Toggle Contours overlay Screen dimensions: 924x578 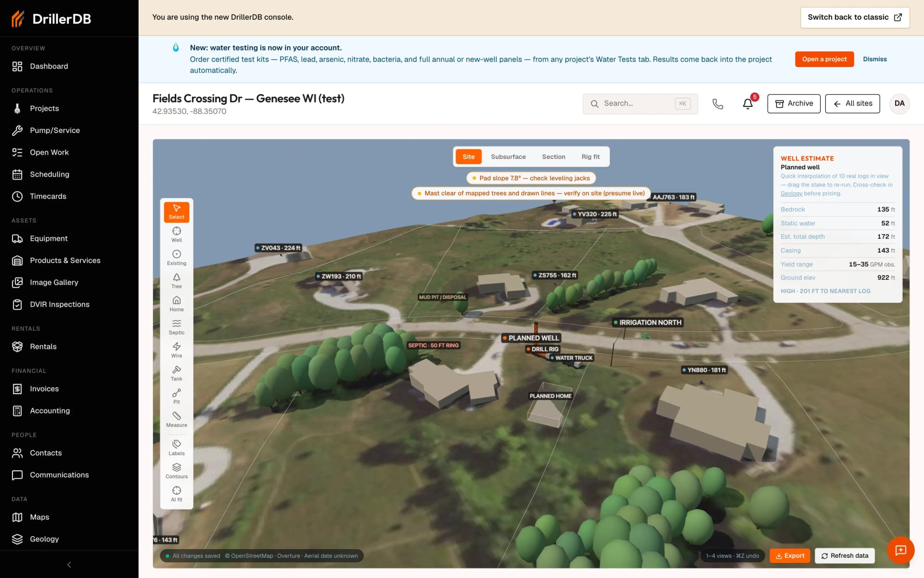coord(177,471)
